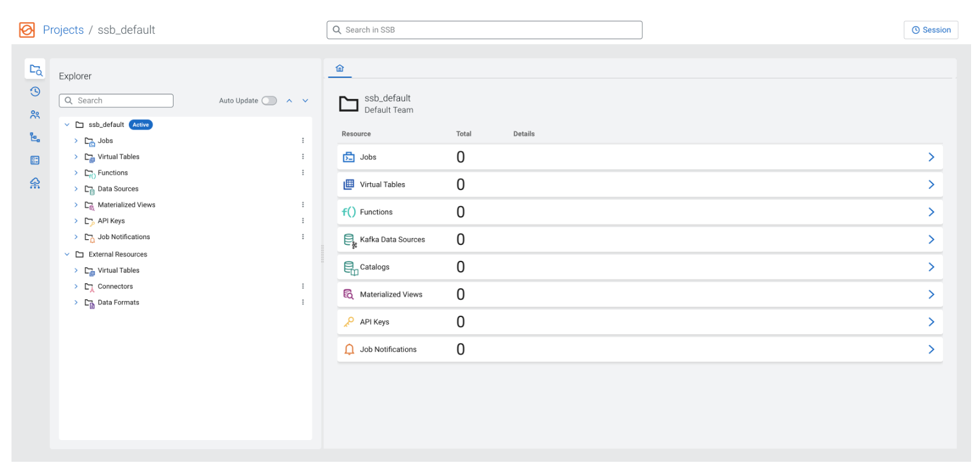This screenshot has width=980, height=472.
Task: Collapse all tree items with the up chevron
Action: [289, 100]
